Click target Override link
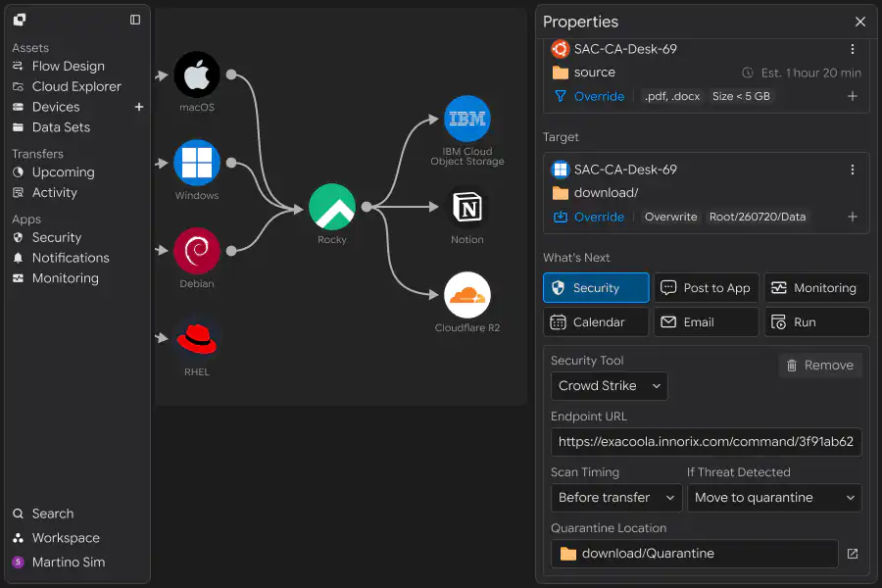Image resolution: width=882 pixels, height=588 pixels. click(x=599, y=217)
